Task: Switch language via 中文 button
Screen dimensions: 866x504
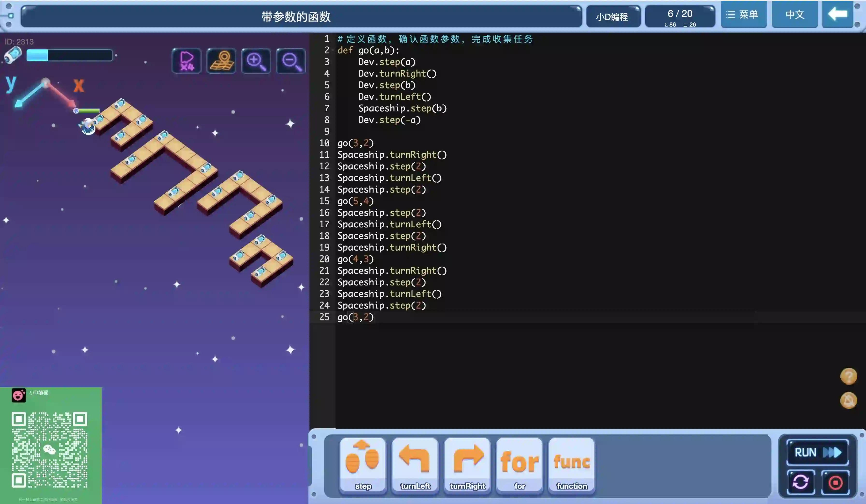Action: [x=794, y=14]
